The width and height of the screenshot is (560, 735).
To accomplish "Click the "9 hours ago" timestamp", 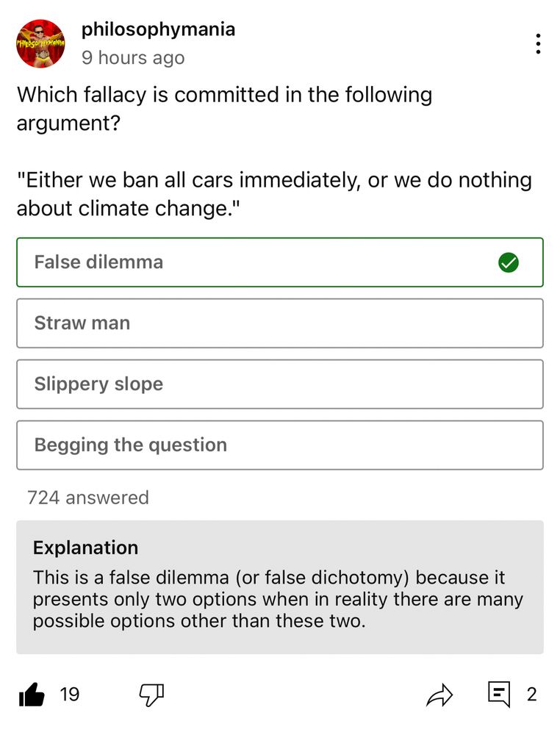I will coord(133,57).
